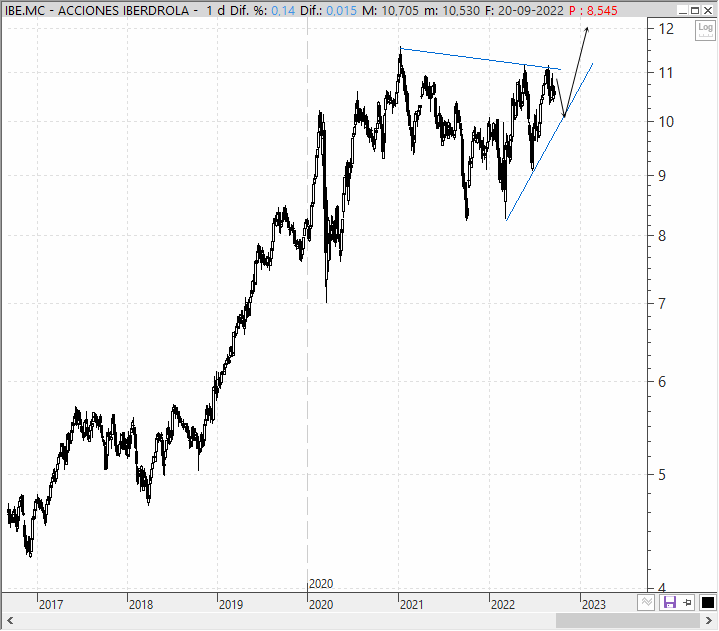The width and height of the screenshot is (719, 631).
Task: Click the m: 10,530 minimum value
Action: (452, 11)
